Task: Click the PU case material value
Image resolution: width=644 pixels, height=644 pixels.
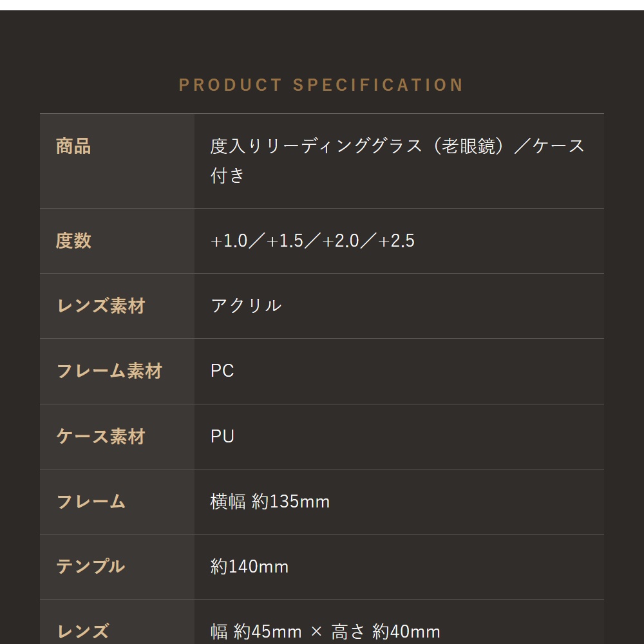Action: click(222, 436)
